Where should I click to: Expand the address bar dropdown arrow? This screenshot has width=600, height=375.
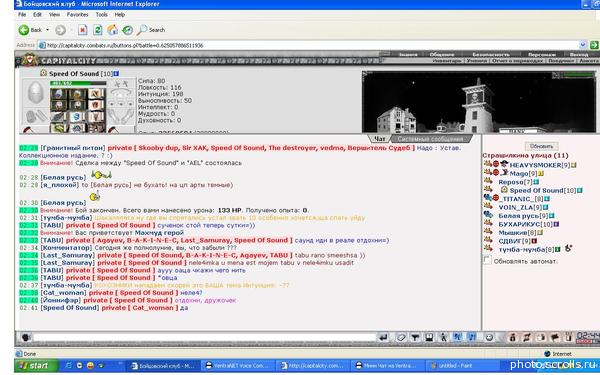(x=583, y=45)
